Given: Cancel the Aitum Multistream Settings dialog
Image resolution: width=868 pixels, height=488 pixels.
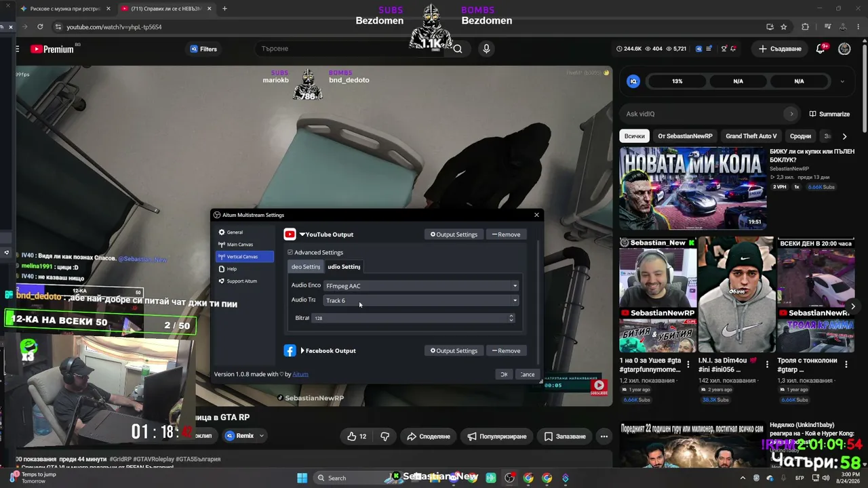Looking at the screenshot, I should tap(528, 375).
